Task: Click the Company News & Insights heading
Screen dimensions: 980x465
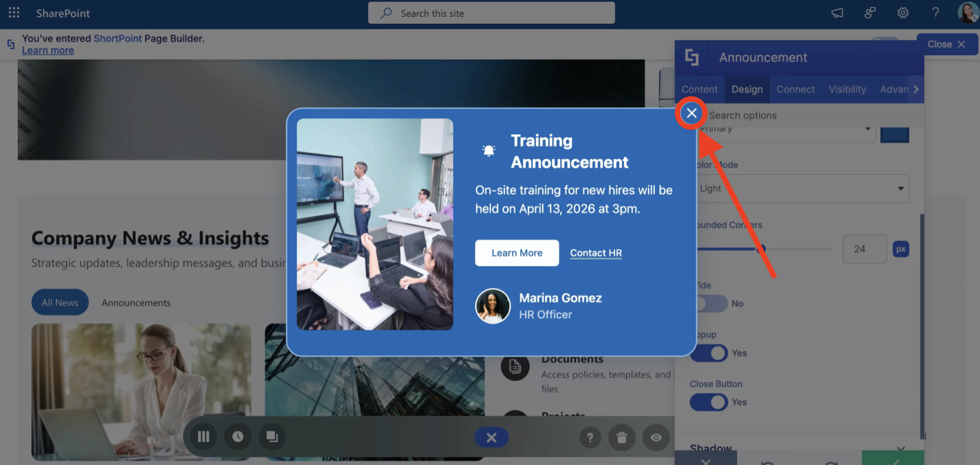Action: point(150,238)
